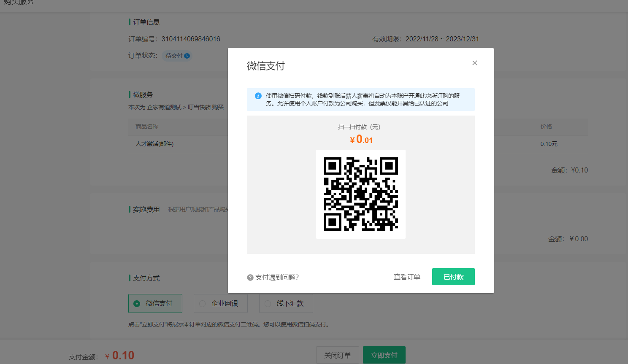Click 查看订单 in the dialog
This screenshot has width=628, height=364.
pos(407,277)
